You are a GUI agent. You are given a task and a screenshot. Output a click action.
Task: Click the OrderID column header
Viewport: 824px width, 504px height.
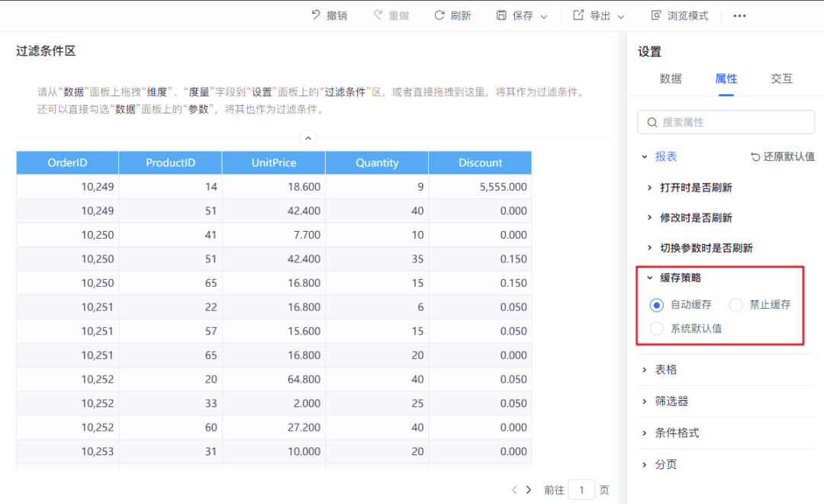pyautogui.click(x=67, y=162)
